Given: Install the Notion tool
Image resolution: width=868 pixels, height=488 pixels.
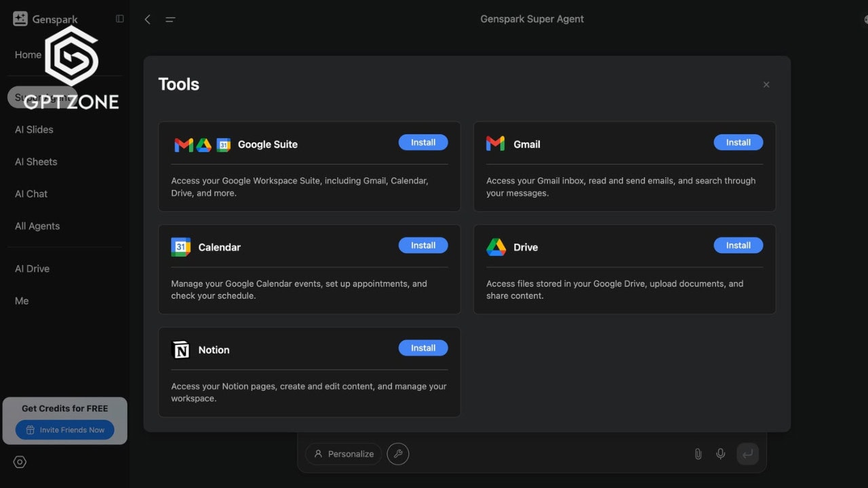Looking at the screenshot, I should (x=423, y=348).
